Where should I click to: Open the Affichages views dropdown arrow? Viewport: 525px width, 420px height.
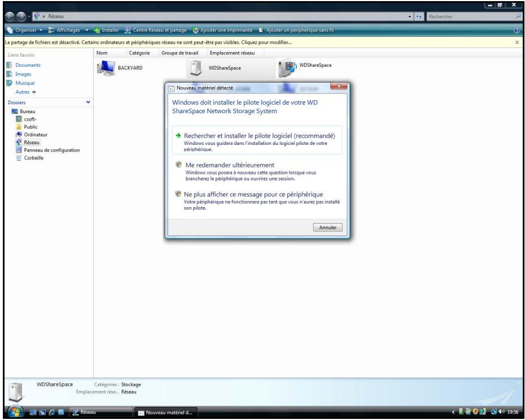pyautogui.click(x=87, y=30)
